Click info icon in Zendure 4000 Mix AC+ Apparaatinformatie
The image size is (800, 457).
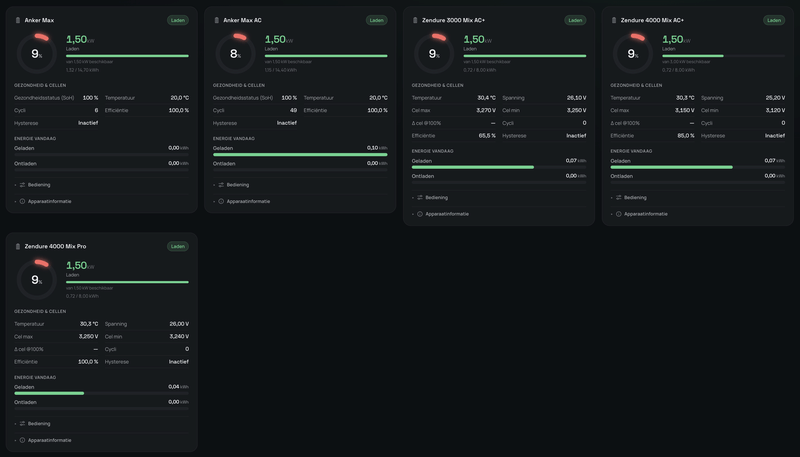(618, 214)
